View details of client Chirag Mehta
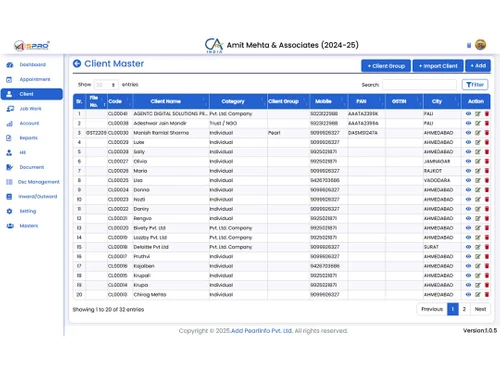Screen dimensions: 500x375 pos(468,294)
